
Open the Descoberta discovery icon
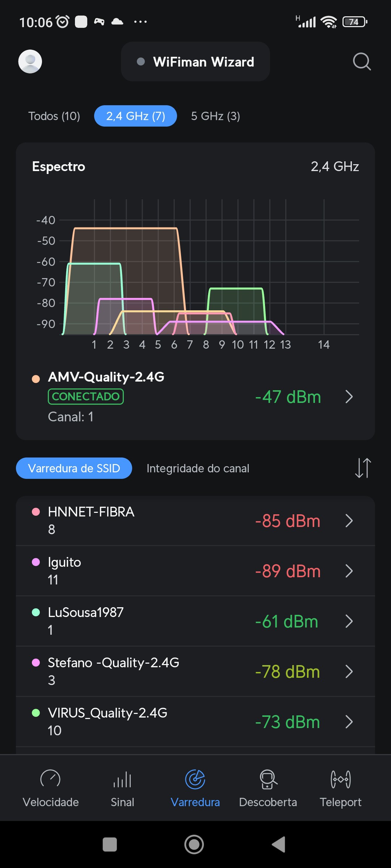pos(268,779)
